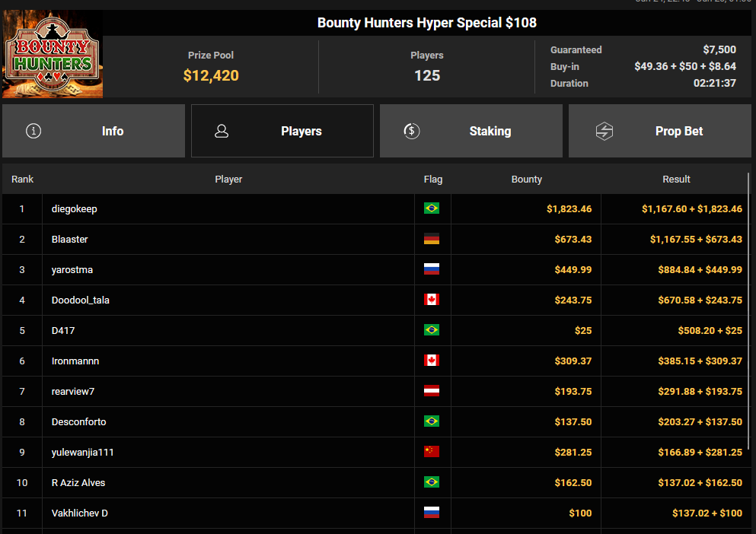Sort by the Rank column header
The width and height of the screenshot is (756, 534).
(22, 180)
